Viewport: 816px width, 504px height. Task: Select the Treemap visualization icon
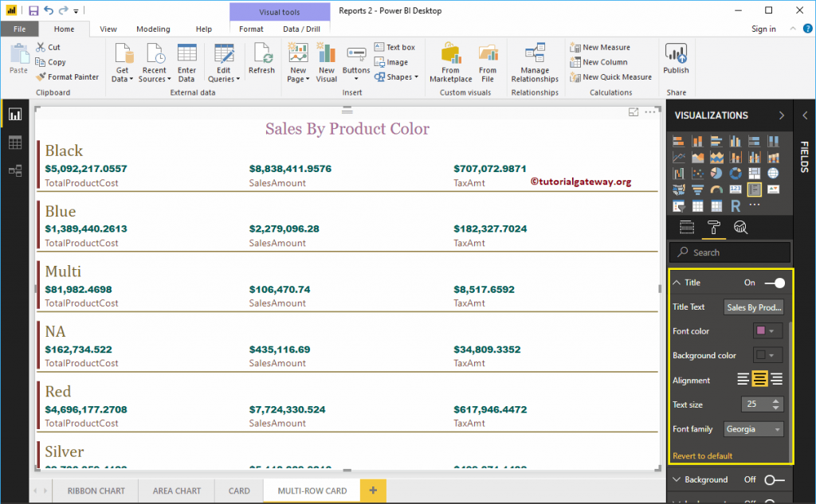tap(754, 174)
